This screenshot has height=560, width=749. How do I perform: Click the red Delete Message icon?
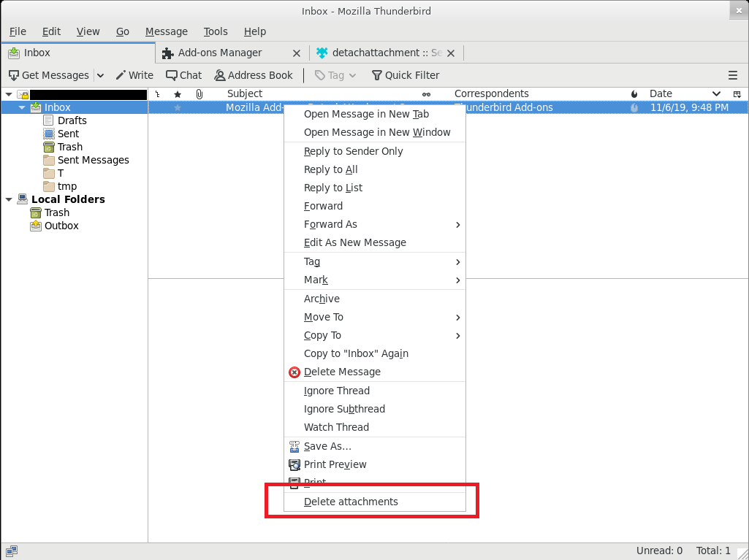(x=294, y=372)
